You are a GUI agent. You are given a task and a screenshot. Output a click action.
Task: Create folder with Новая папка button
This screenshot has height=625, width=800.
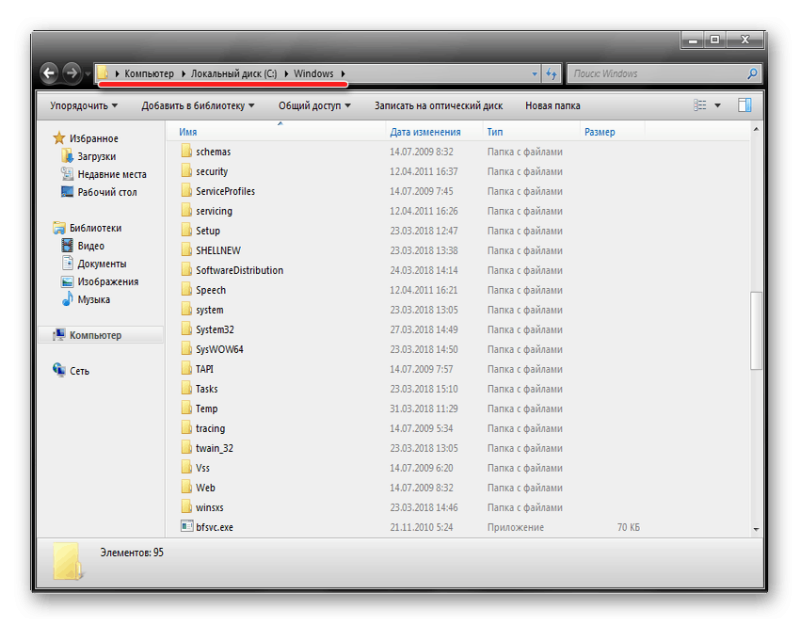click(552, 105)
